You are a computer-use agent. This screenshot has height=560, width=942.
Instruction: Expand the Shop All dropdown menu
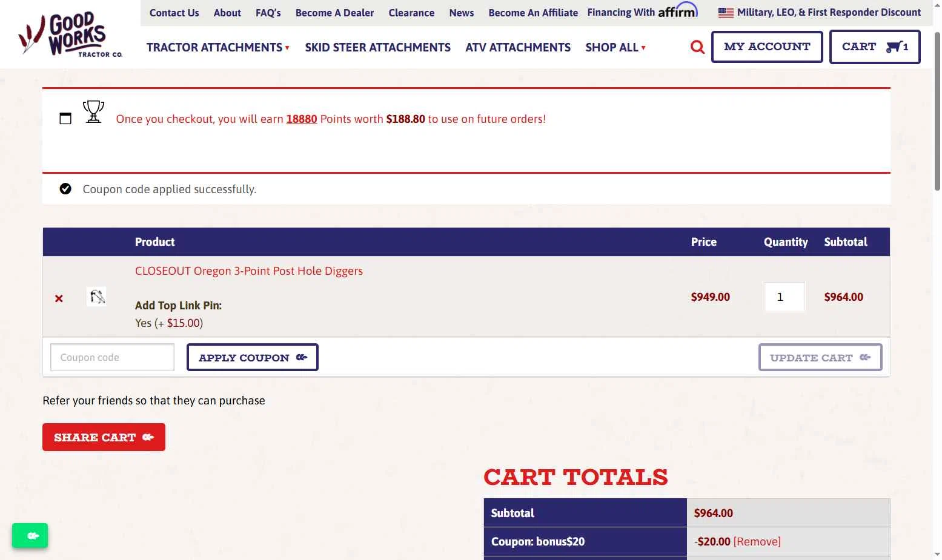coord(615,47)
